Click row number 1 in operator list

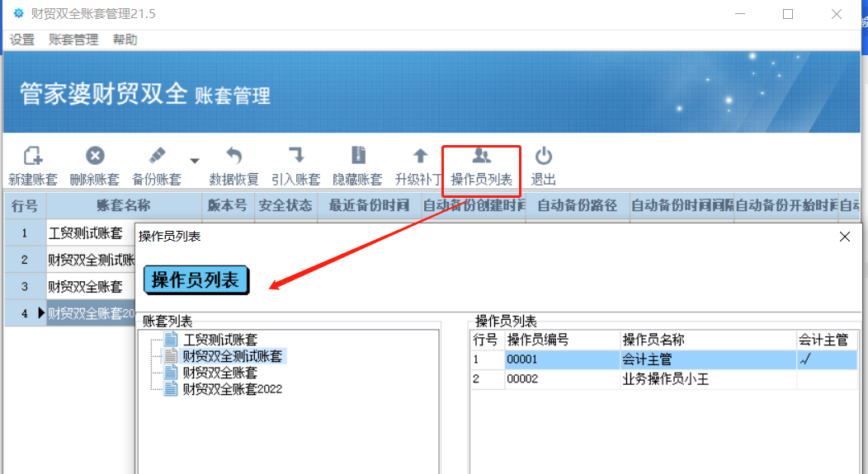click(x=487, y=359)
